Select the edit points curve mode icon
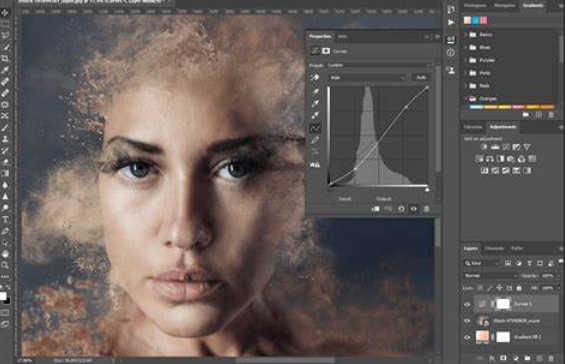The image size is (565, 364). pyautogui.click(x=315, y=128)
